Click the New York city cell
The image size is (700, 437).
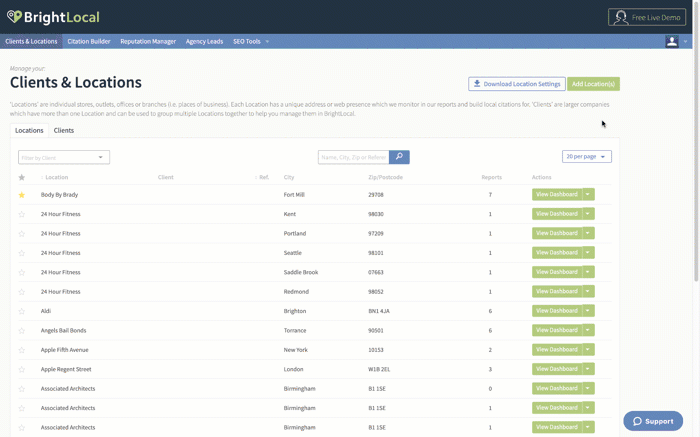(x=296, y=350)
